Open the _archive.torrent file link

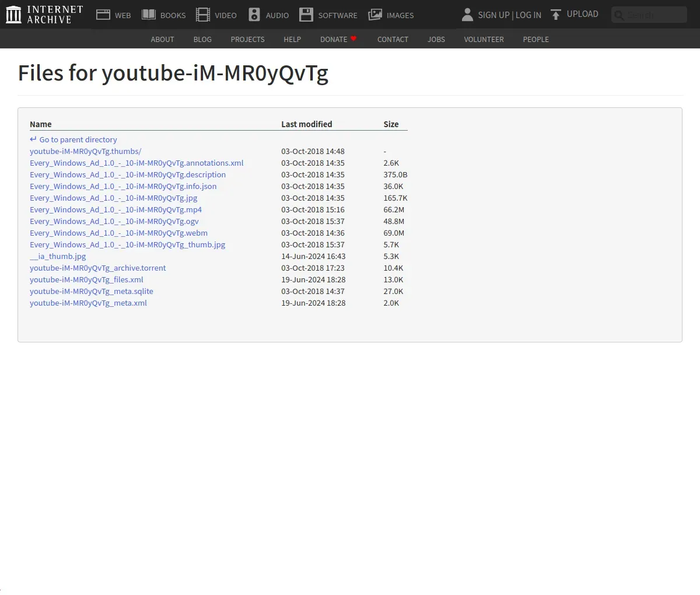click(97, 268)
